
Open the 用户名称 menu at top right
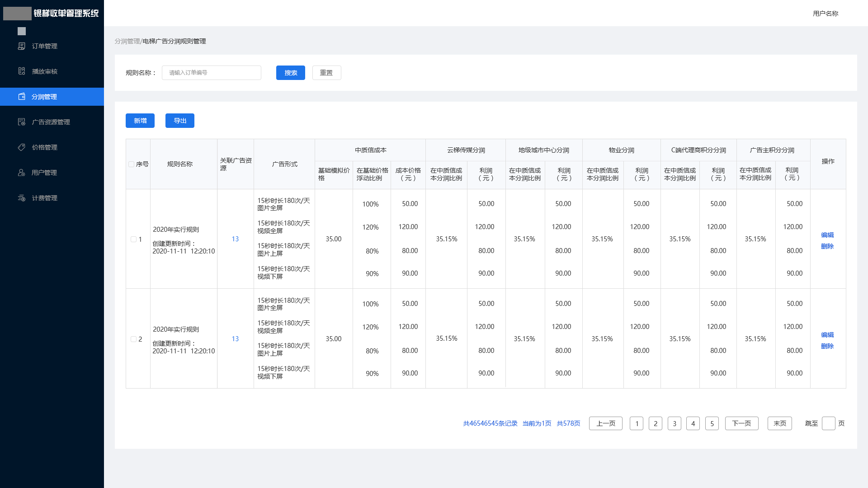825,14
